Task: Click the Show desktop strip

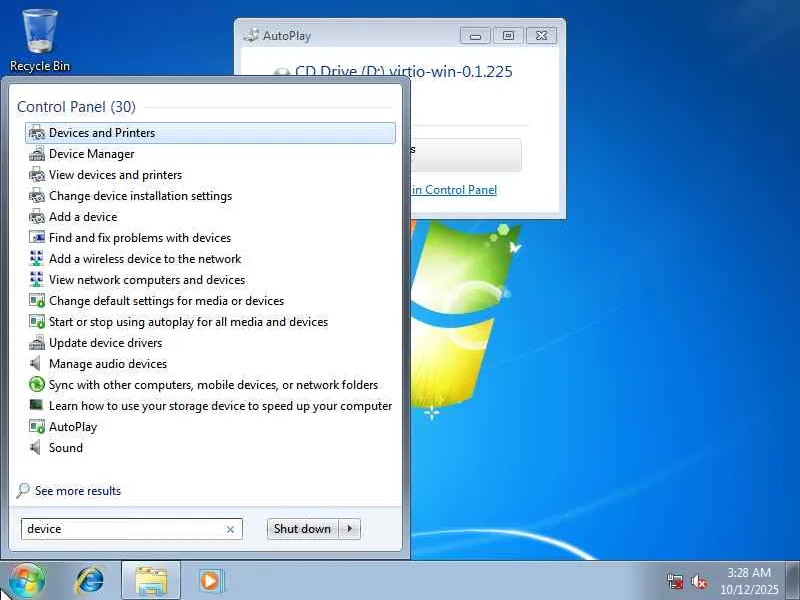Action: (x=793, y=581)
